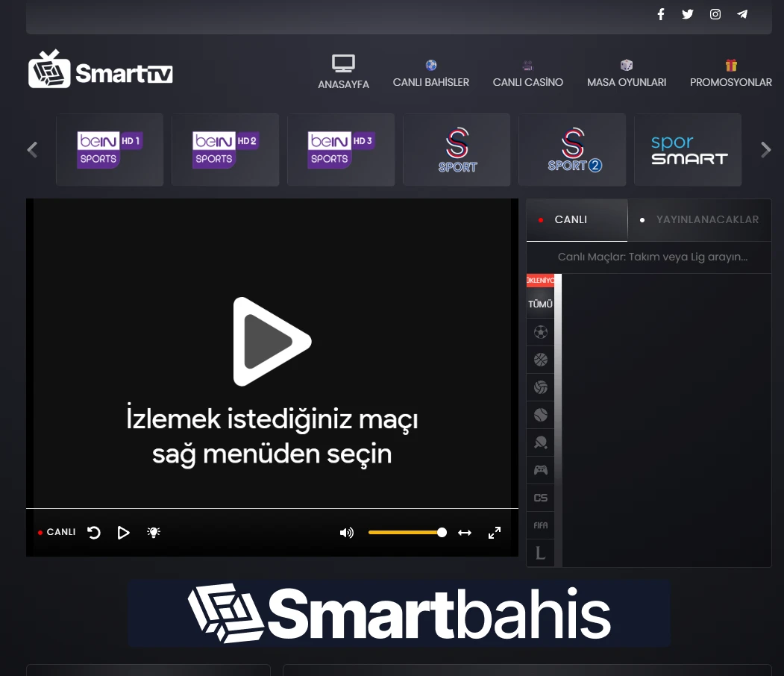Select S Sport 2 channel
This screenshot has width=784, height=676.
tap(572, 149)
